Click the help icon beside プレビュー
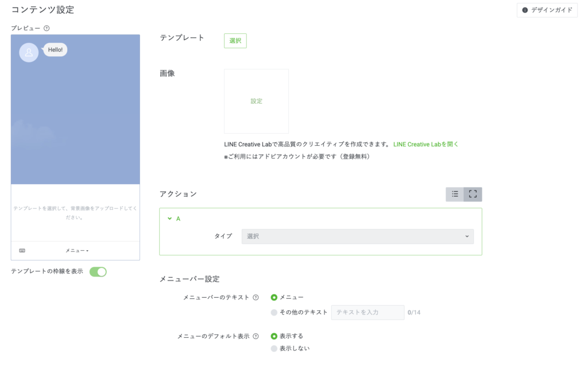 pos(47,28)
